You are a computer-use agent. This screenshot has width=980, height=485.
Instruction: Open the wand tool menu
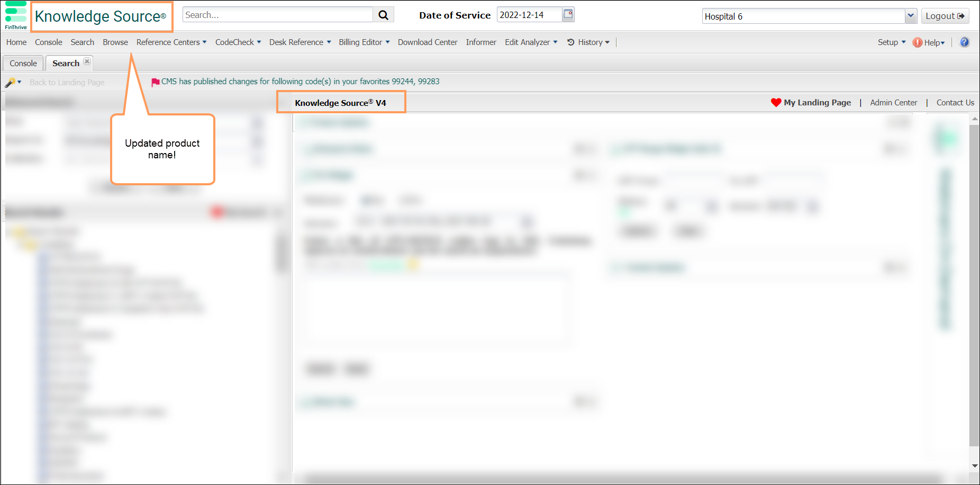click(13, 82)
